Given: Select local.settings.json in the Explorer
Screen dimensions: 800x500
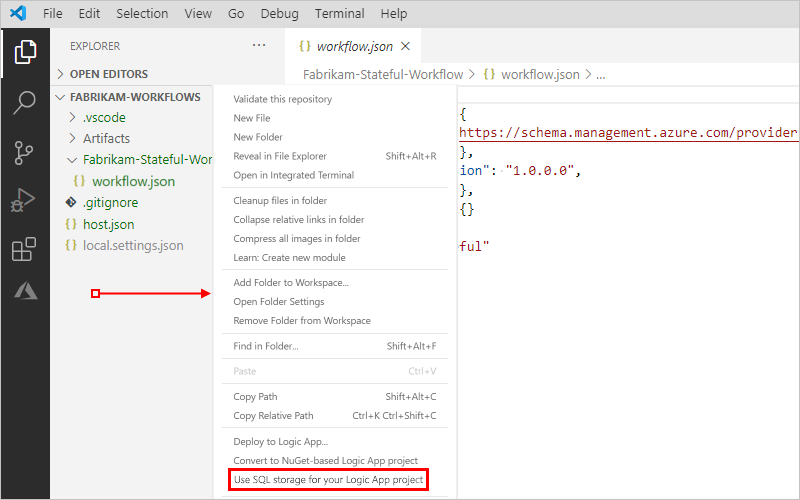Looking at the screenshot, I should 132,245.
